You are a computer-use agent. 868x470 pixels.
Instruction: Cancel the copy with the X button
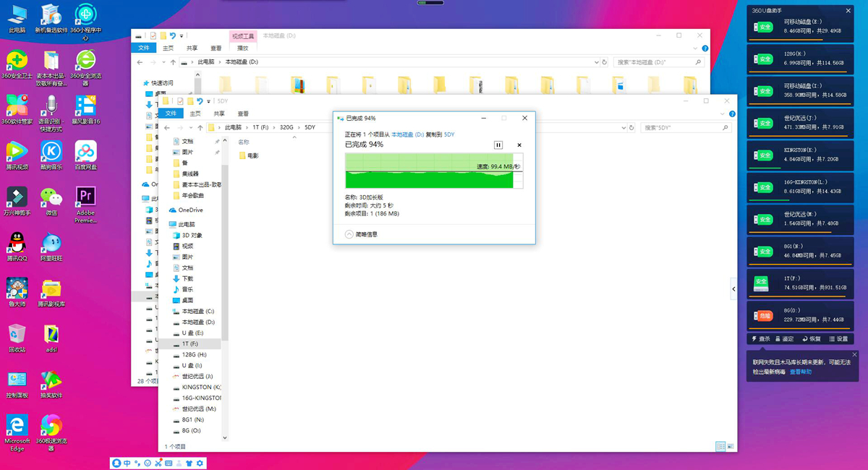519,145
